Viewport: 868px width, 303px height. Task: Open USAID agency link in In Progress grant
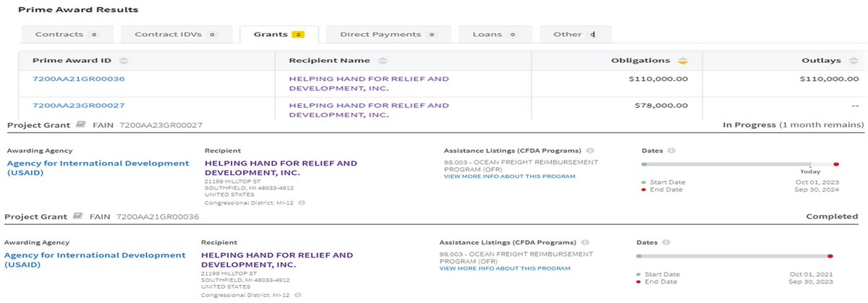[x=98, y=168]
